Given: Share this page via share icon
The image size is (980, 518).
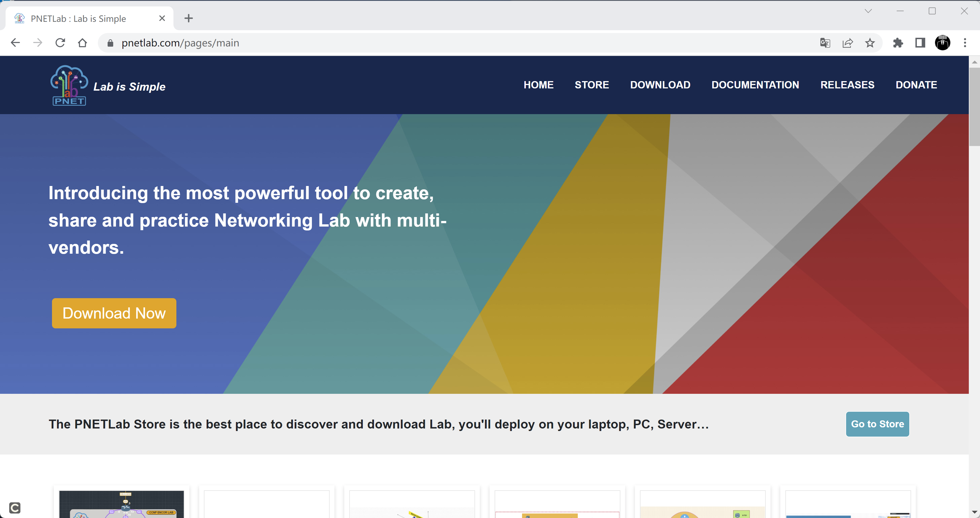Looking at the screenshot, I should (848, 43).
